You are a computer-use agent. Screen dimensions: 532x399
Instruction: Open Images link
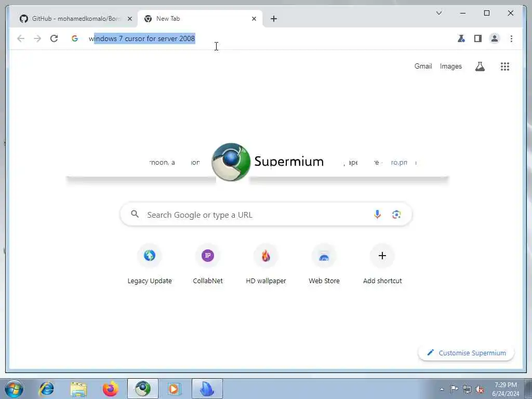[450, 66]
